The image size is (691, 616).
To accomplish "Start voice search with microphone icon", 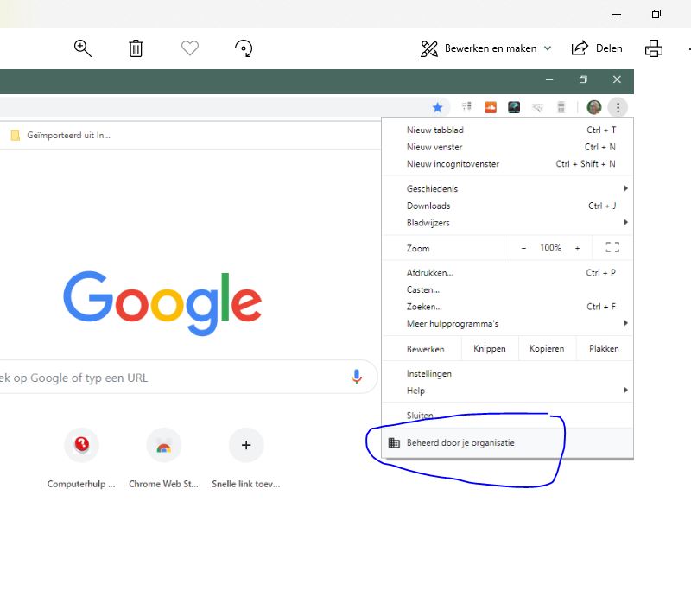I will click(357, 377).
